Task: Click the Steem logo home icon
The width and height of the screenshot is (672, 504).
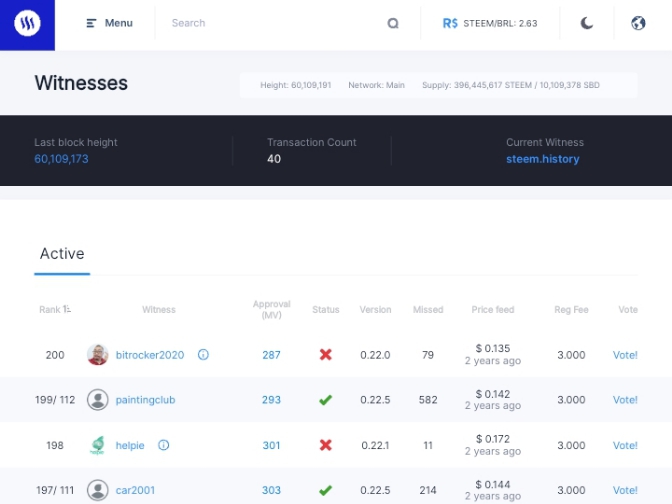Action: click(27, 23)
